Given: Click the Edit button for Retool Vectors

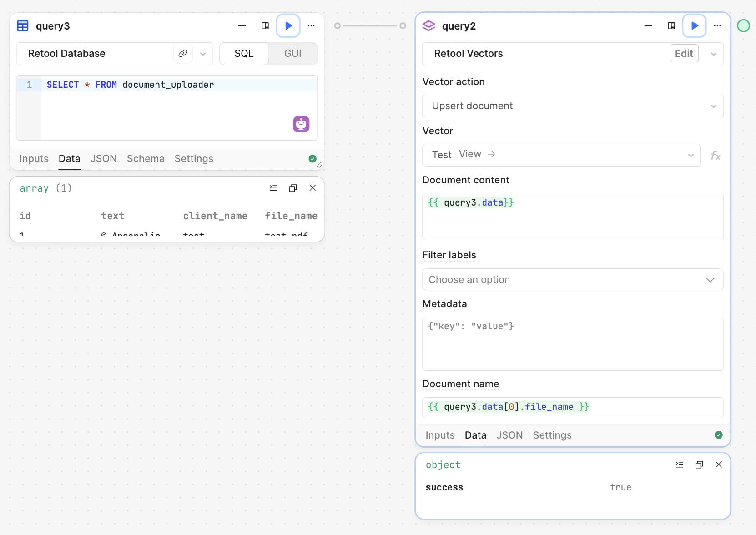Looking at the screenshot, I should [x=684, y=54].
